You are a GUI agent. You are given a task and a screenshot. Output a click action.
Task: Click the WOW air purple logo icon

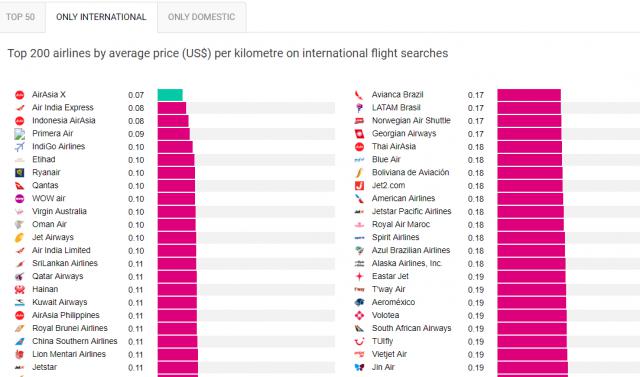[20, 199]
